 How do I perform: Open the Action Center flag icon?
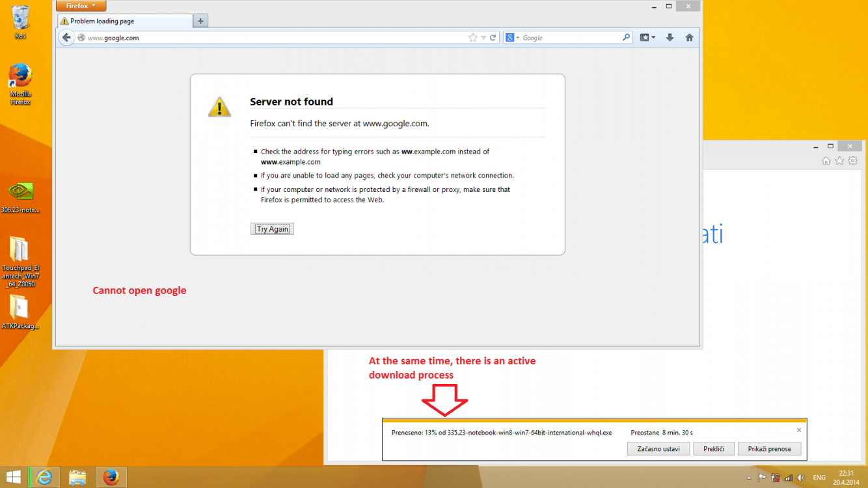(x=762, y=478)
